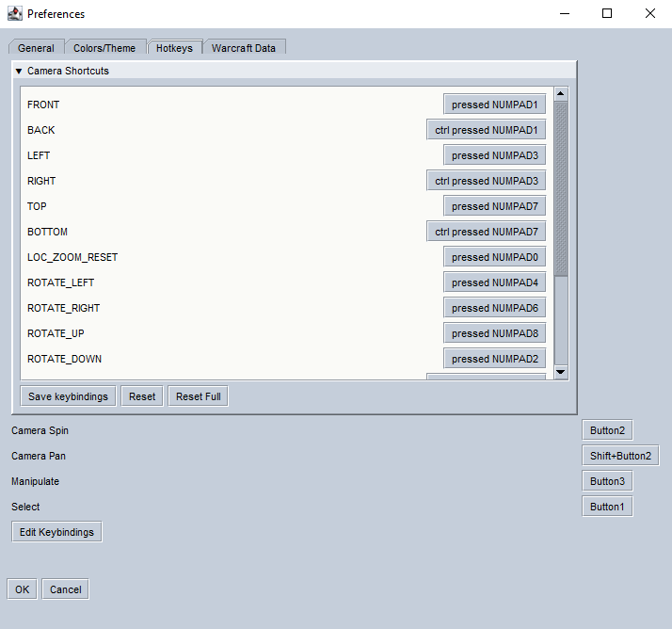Click the BOTTOM label in shortcuts list
The height and width of the screenshot is (629, 672).
[48, 232]
